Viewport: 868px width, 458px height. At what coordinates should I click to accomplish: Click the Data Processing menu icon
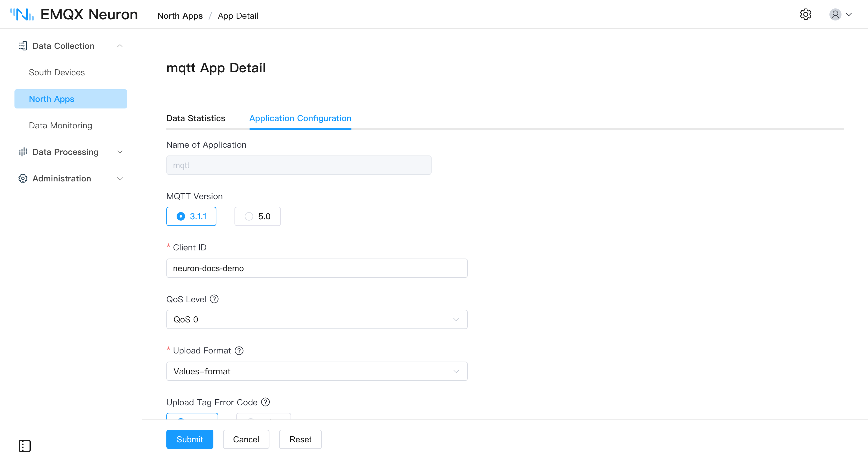(23, 152)
